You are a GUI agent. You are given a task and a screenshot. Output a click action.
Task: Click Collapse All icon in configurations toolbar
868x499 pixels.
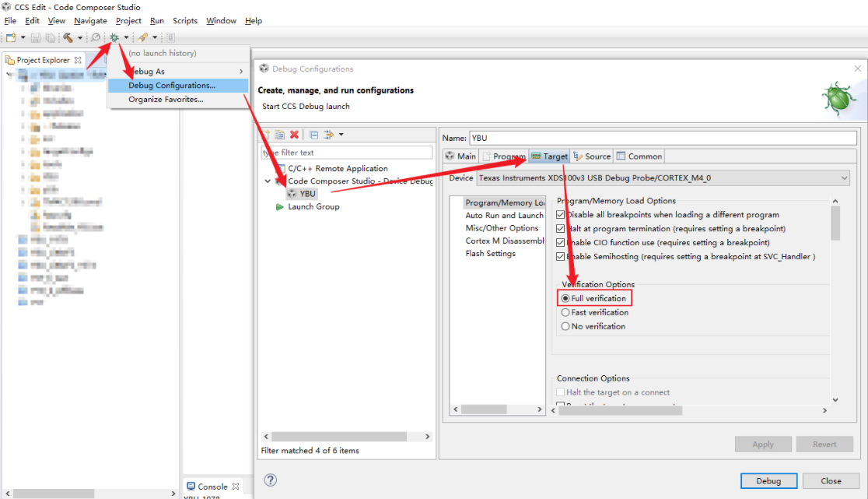tap(314, 135)
